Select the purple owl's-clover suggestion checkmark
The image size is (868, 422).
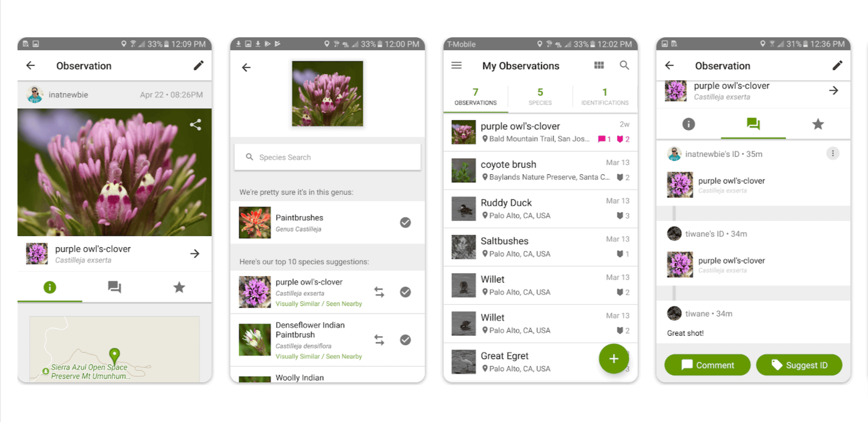point(406,292)
